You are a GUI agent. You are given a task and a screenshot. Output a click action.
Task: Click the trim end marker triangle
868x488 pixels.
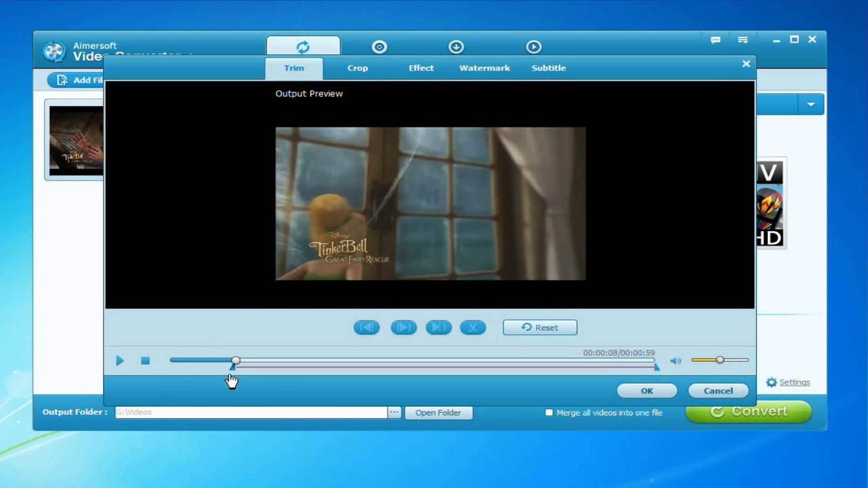click(x=656, y=367)
